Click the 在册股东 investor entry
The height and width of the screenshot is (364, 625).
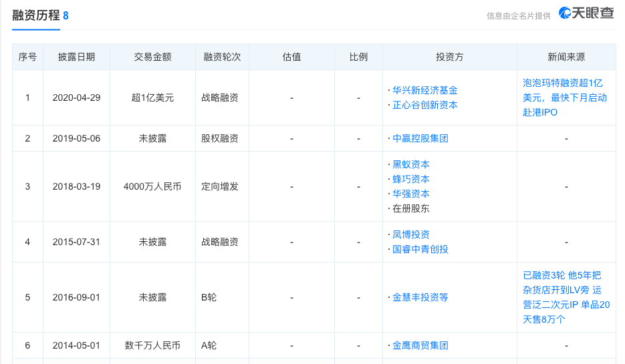coord(411,208)
